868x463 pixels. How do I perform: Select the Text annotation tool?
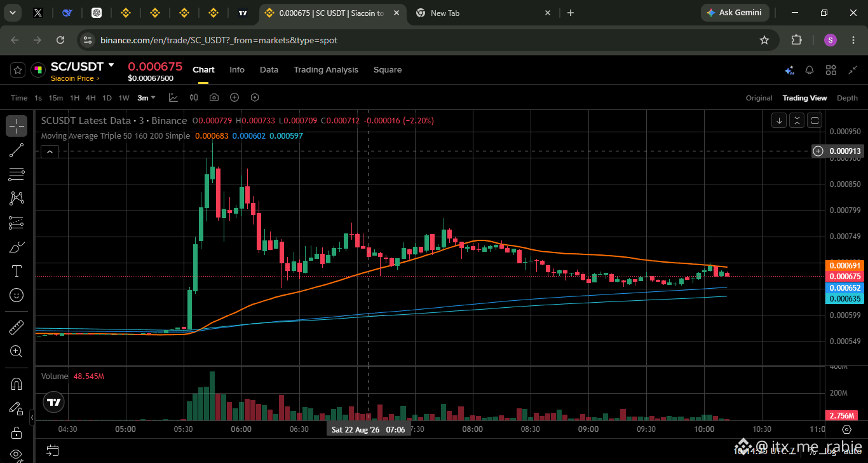point(17,271)
